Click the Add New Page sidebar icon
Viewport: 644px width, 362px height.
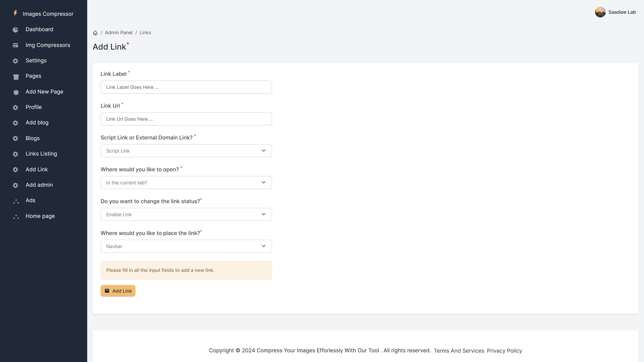point(16,92)
